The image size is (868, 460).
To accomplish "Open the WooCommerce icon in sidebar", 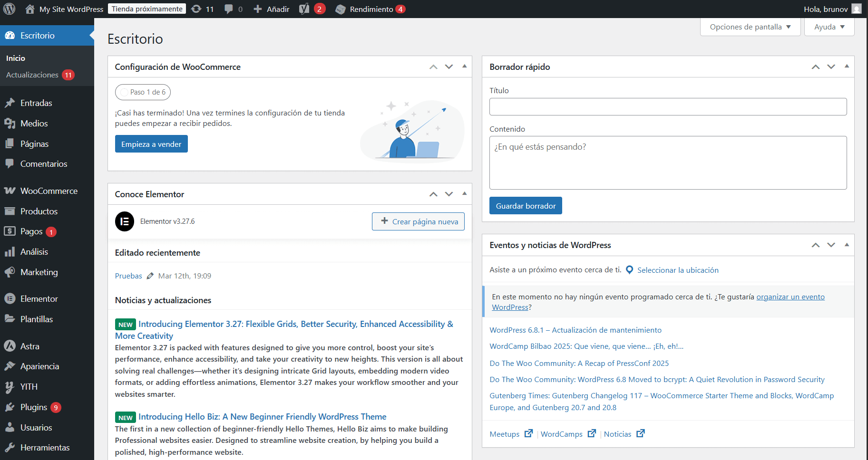I will 10,191.
